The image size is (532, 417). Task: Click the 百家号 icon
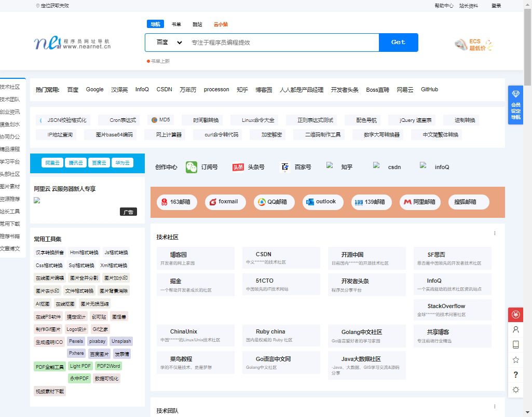click(284, 167)
